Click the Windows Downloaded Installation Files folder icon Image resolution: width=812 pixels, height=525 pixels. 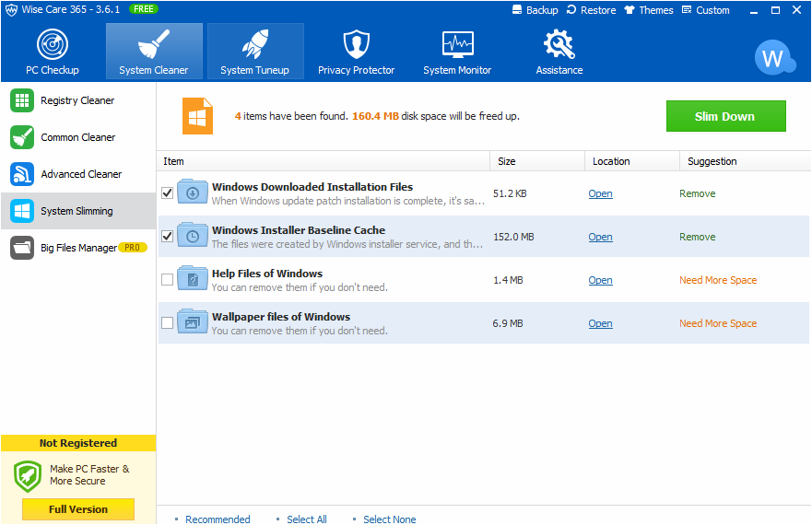[193, 192]
